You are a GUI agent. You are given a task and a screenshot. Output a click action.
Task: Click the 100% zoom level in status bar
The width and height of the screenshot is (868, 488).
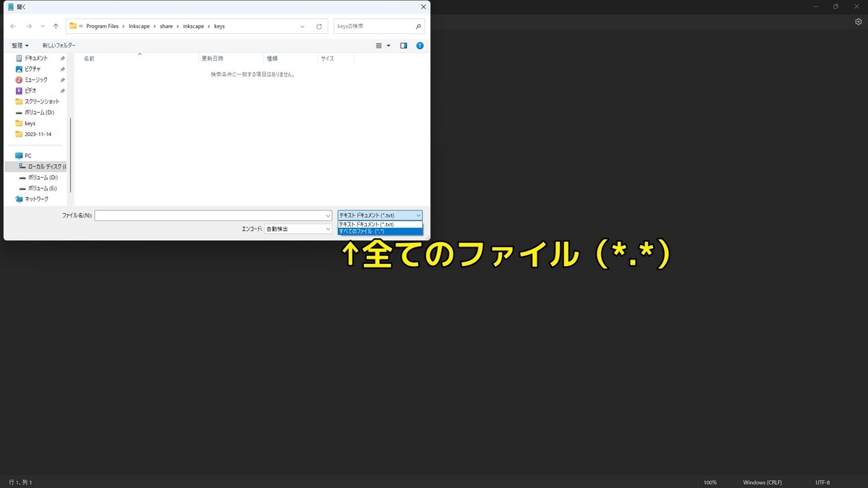click(710, 481)
